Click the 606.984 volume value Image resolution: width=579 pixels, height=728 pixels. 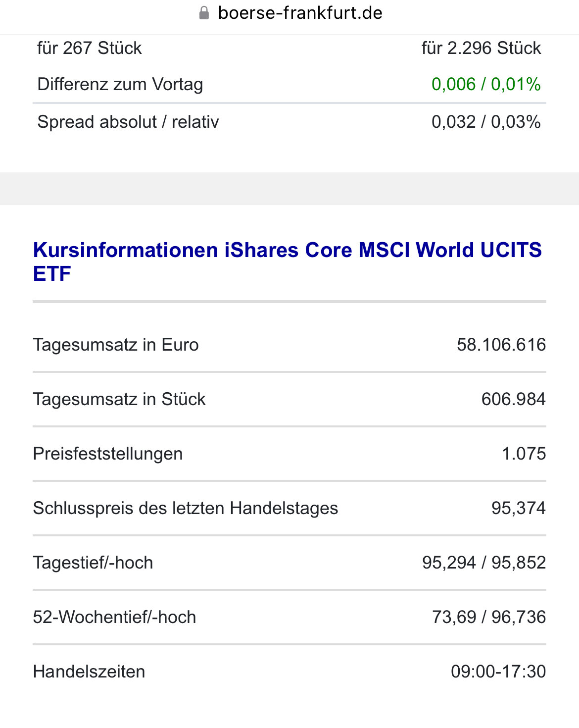(513, 399)
